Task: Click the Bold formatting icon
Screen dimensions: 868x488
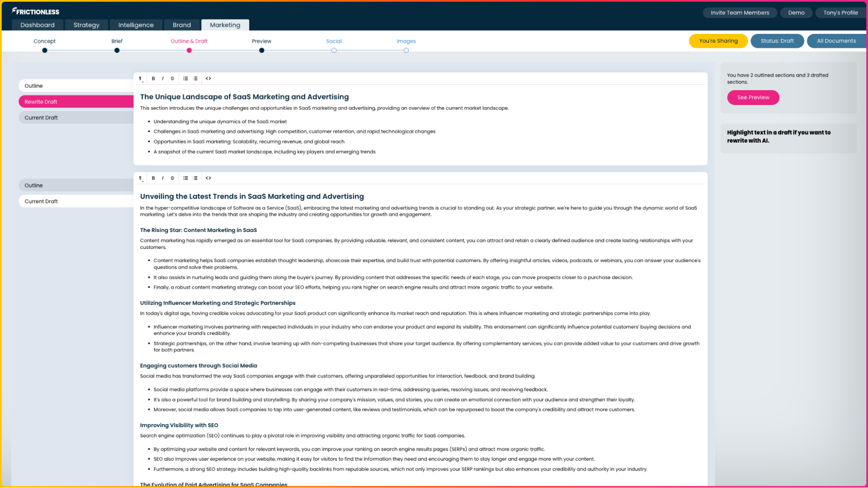Action: tap(153, 78)
